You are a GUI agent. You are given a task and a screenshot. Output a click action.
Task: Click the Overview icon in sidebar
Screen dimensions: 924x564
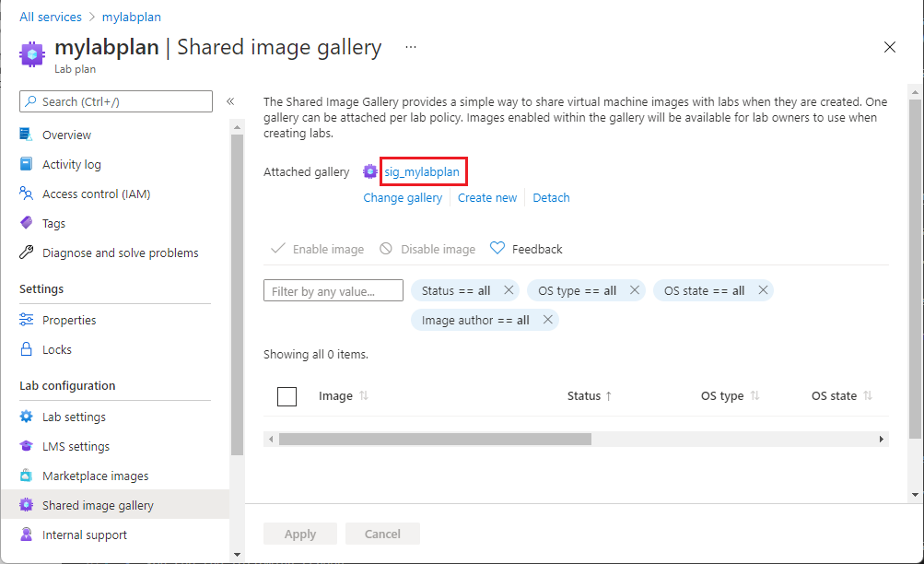pos(26,135)
